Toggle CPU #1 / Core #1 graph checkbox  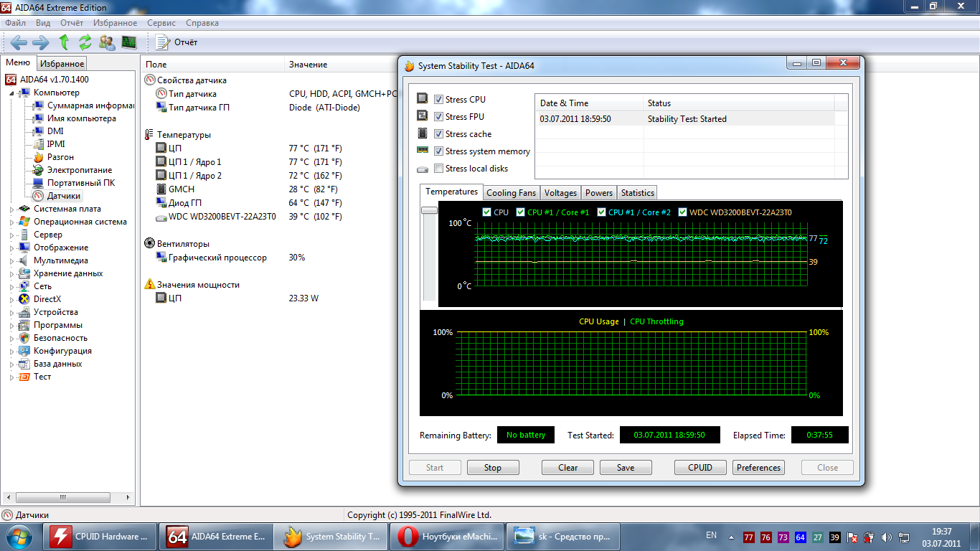coord(521,212)
